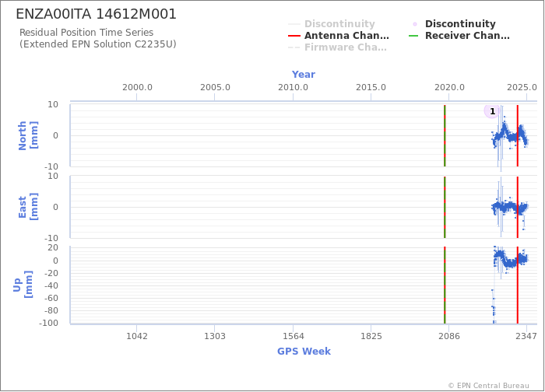
Task: Click the red-green change line near 2020 in East plot
Action: coord(445,208)
